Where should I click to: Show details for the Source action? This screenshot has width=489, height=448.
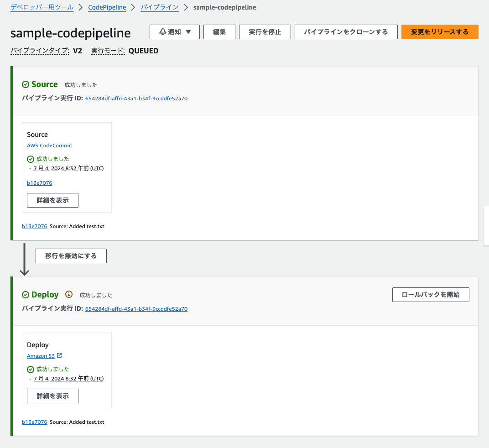click(x=52, y=200)
